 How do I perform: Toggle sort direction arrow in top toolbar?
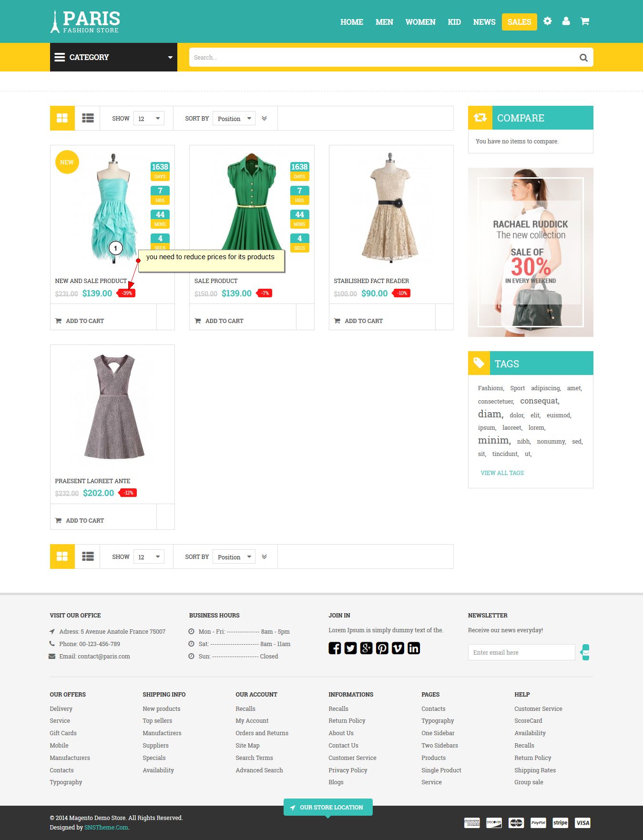(265, 118)
